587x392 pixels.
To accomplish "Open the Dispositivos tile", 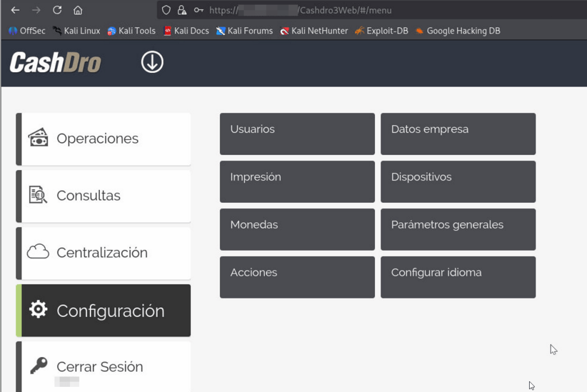I will [x=458, y=182].
